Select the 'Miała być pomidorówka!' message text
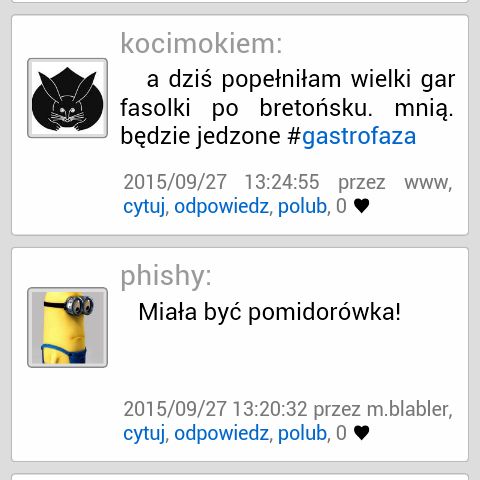480x480 pixels. (x=269, y=312)
